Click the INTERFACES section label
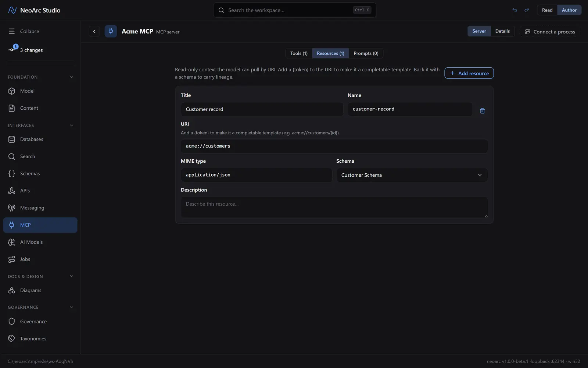 tap(21, 125)
